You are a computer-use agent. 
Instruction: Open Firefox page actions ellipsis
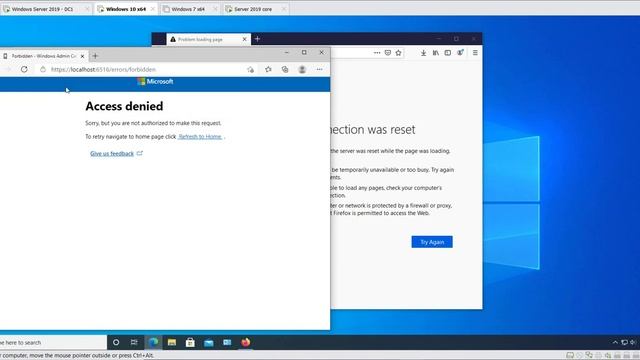coord(377,53)
